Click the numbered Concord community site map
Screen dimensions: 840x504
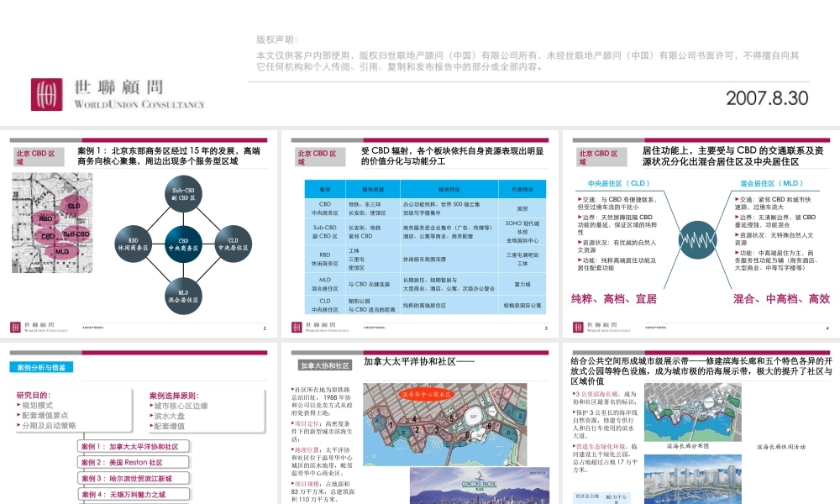[x=444, y=424]
